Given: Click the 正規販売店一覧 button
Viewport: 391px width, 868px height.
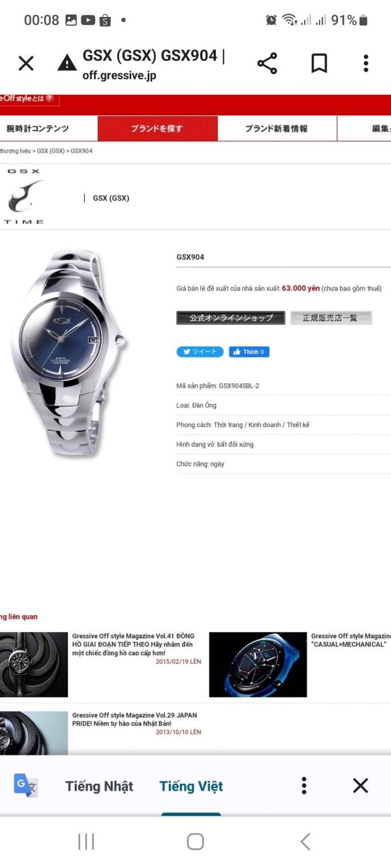Looking at the screenshot, I should 331,317.
